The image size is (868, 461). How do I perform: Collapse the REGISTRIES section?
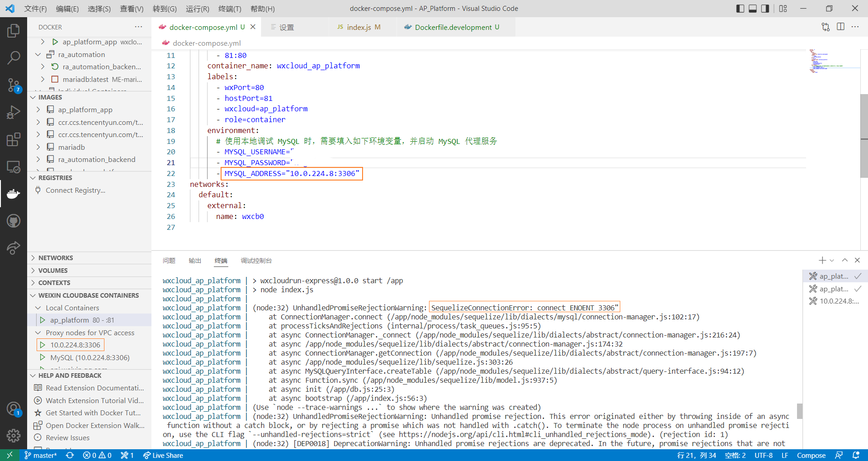click(90, 178)
